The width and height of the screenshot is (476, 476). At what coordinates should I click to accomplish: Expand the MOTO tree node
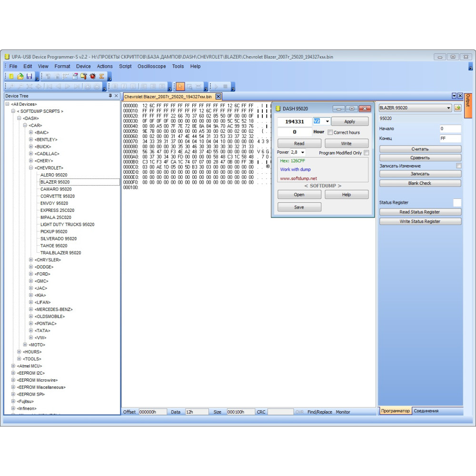(x=25, y=345)
